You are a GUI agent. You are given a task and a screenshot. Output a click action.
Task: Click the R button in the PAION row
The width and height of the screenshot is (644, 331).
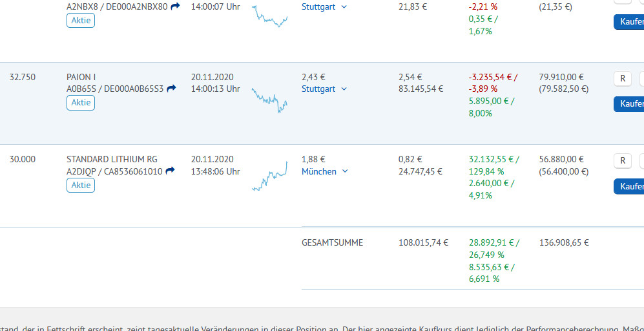coord(622,78)
